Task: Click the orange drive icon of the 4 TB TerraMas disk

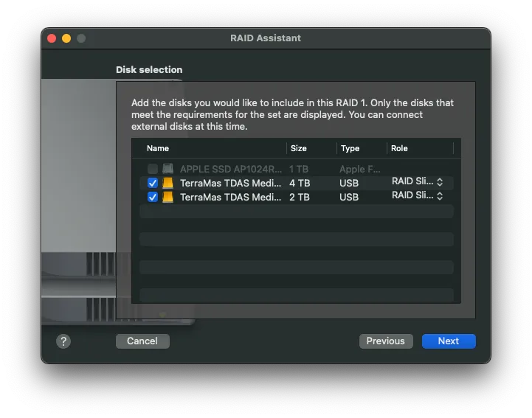Action: tap(168, 183)
